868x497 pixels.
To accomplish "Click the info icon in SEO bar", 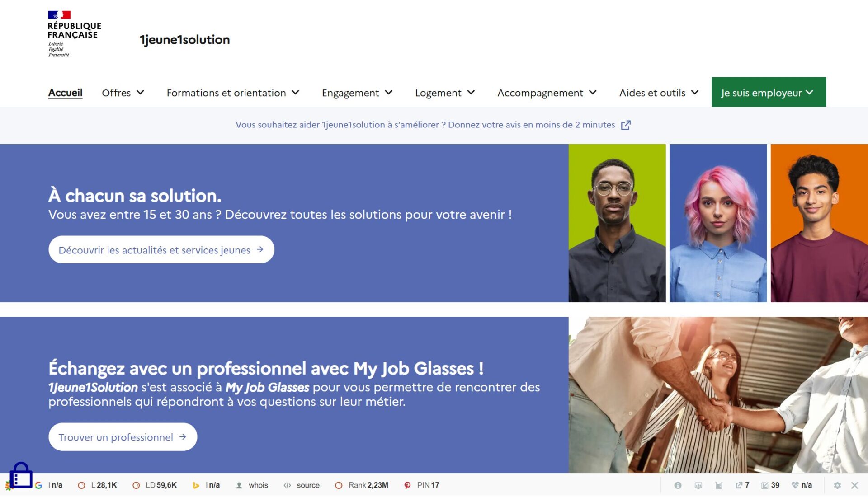I will 678,485.
